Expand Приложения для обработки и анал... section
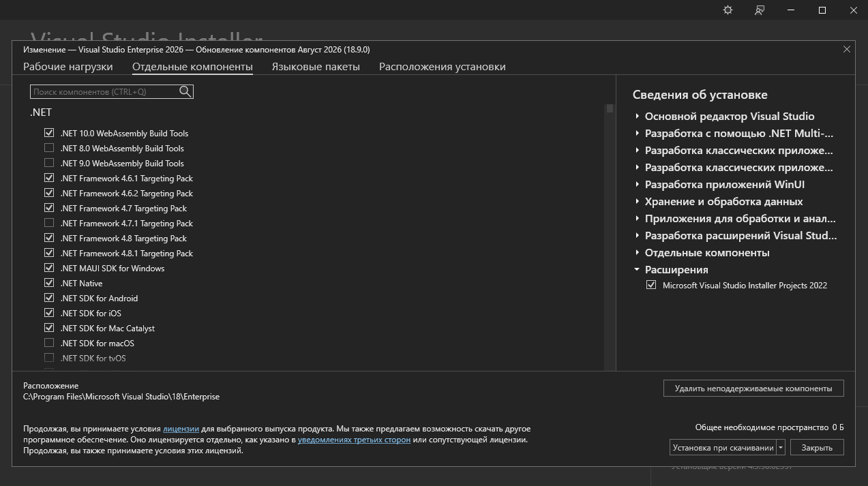The image size is (868, 486). click(637, 218)
